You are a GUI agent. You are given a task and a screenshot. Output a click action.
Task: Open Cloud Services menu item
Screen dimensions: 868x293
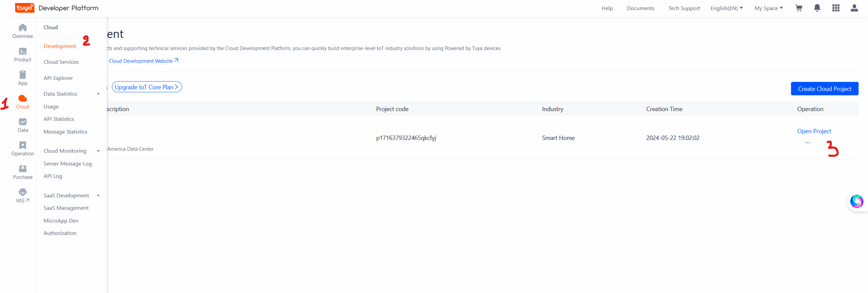point(61,62)
